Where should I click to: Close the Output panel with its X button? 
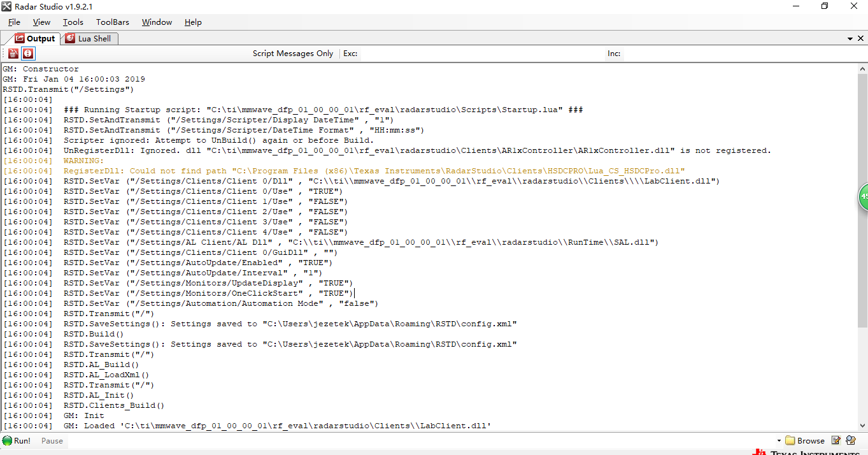860,39
